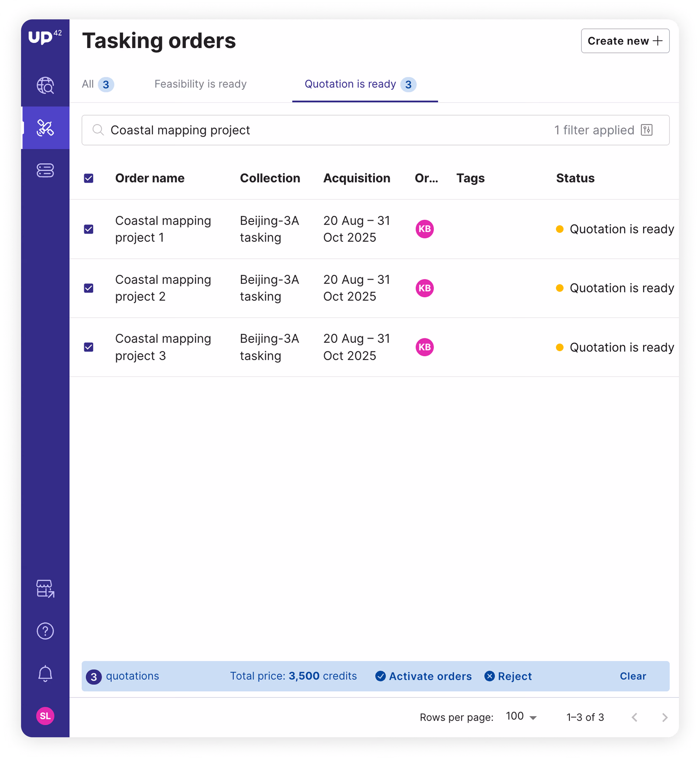Click Total price 3,500 credits text
This screenshot has height=760, width=700.
[x=294, y=676]
